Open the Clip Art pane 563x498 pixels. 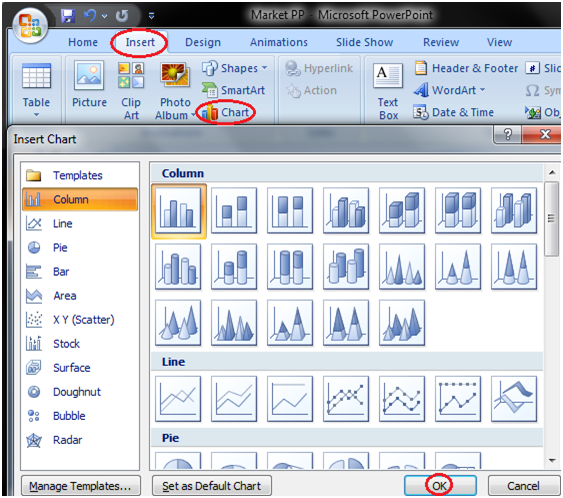point(131,90)
